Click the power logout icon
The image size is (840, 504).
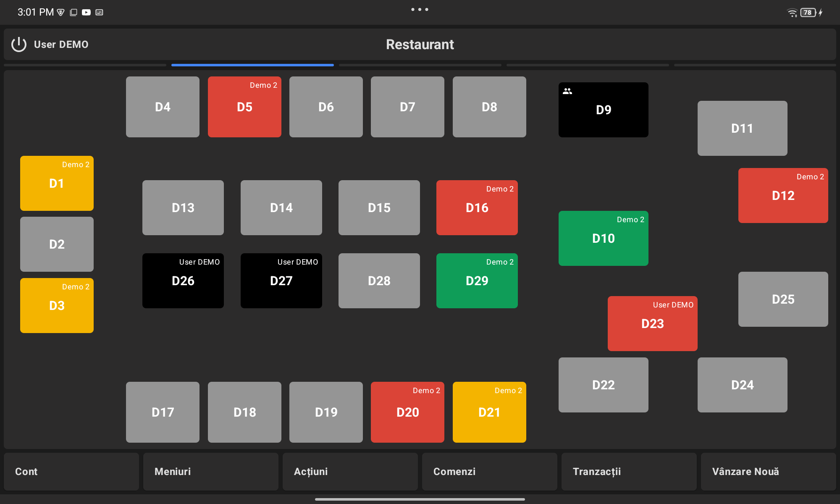(19, 45)
